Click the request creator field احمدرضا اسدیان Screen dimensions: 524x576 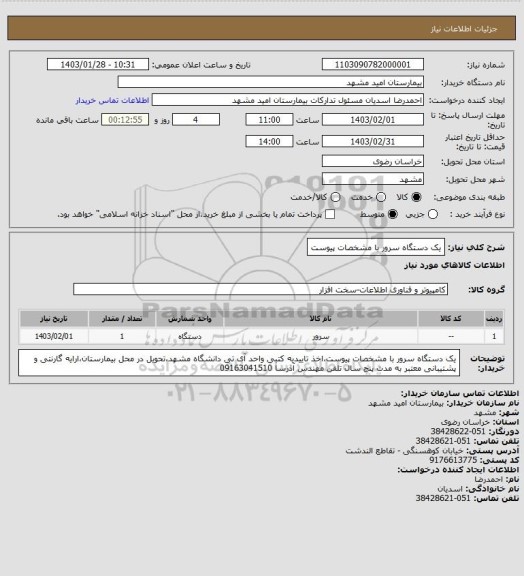coord(288,100)
